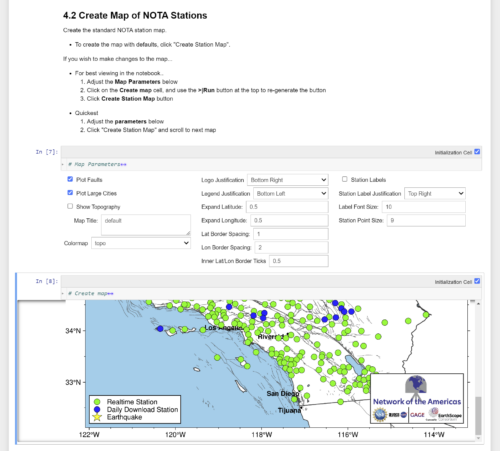
Task: Open the Station Label Justification dropdown
Action: 435,193
